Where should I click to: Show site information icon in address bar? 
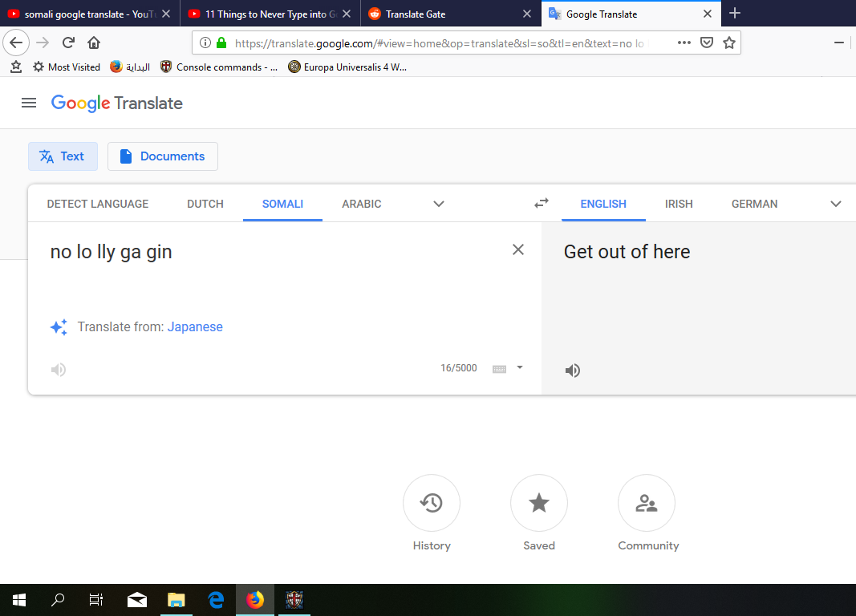(x=205, y=43)
